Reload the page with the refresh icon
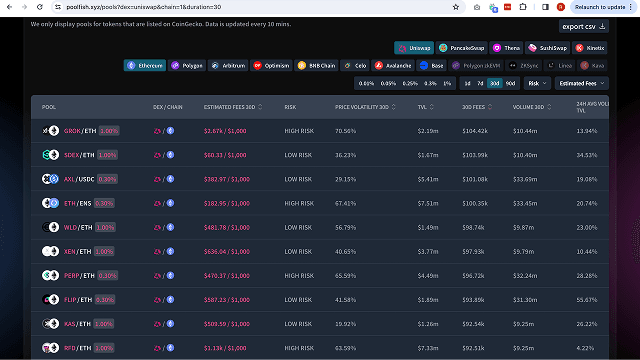640x360 pixels. pyautogui.click(x=40, y=7)
